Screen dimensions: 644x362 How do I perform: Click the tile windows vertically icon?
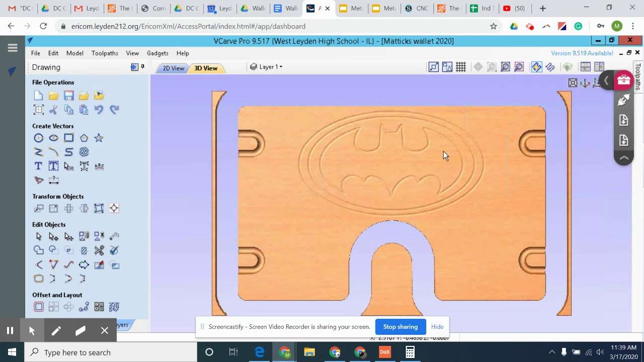599,67
